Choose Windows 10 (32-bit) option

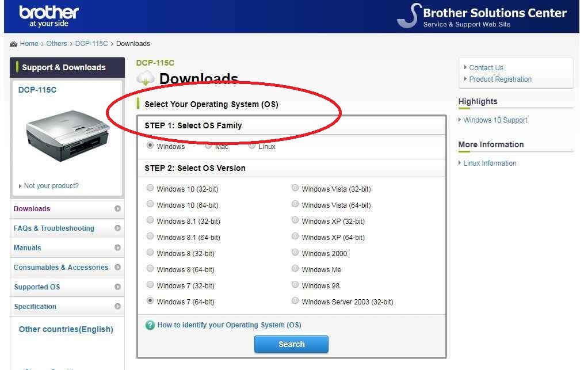coord(150,188)
